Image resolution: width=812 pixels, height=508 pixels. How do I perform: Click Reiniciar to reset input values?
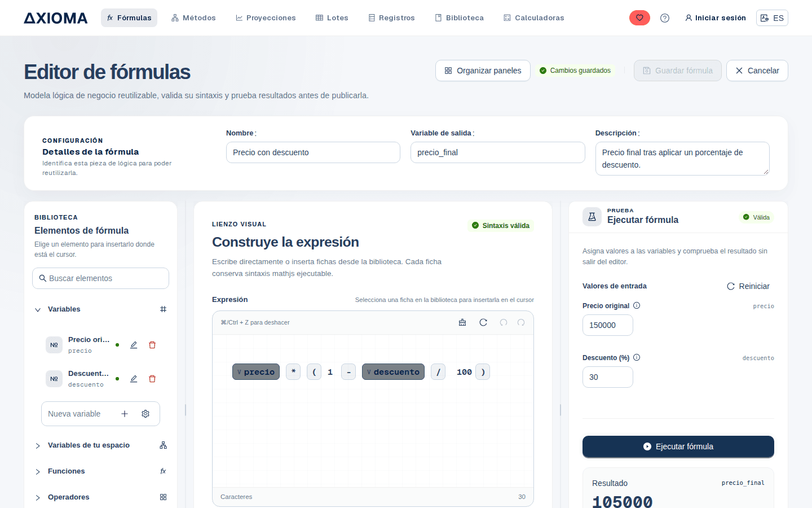point(748,286)
